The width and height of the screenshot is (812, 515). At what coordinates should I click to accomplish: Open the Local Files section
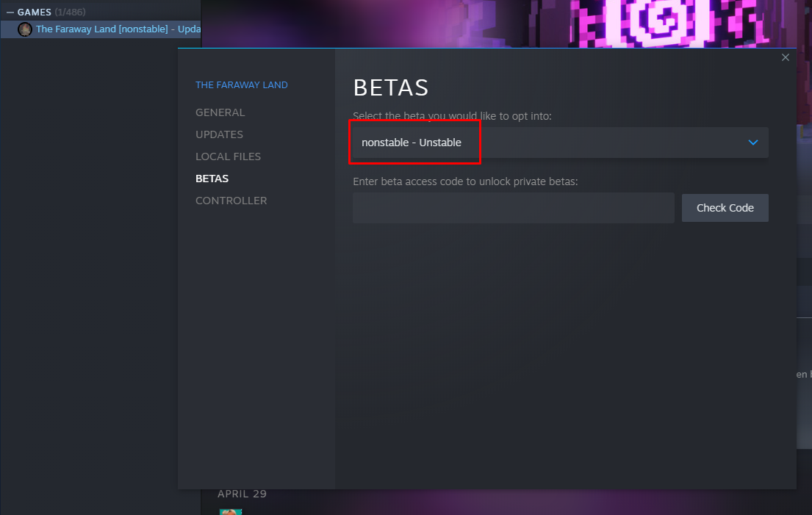point(228,156)
